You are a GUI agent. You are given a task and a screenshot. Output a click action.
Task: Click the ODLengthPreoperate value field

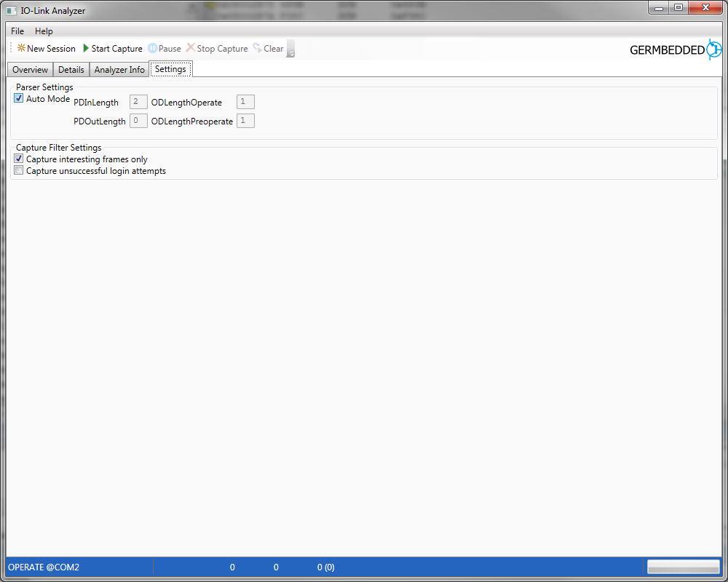click(x=245, y=121)
